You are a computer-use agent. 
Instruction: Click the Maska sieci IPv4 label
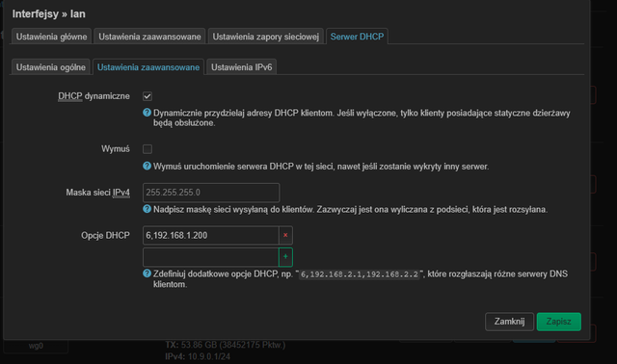point(97,193)
